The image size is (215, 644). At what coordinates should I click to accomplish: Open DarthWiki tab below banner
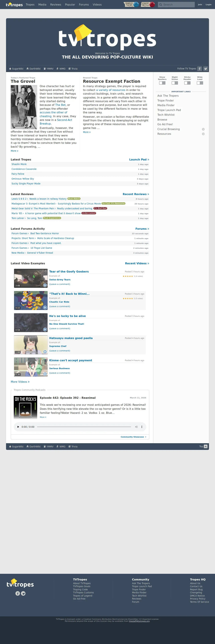(x=33, y=69)
